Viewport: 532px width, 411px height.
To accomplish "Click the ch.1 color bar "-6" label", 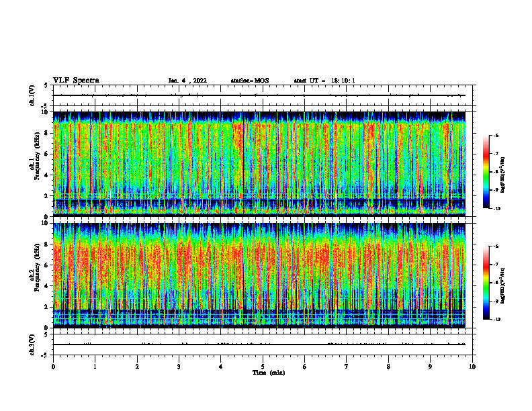I will (x=496, y=136).
